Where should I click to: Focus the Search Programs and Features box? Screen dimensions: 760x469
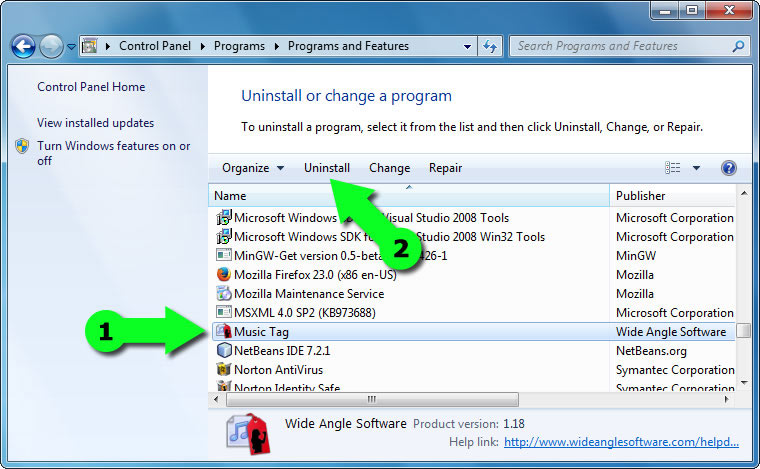pos(628,46)
